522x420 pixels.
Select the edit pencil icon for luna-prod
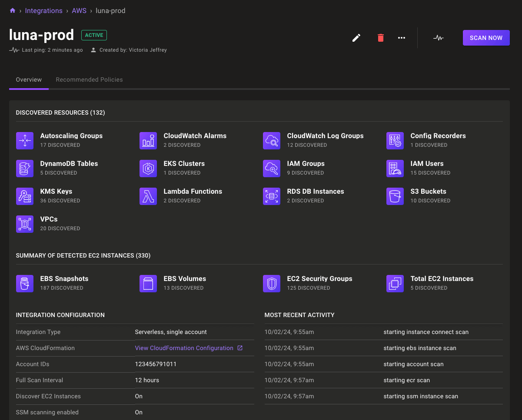[x=356, y=38]
